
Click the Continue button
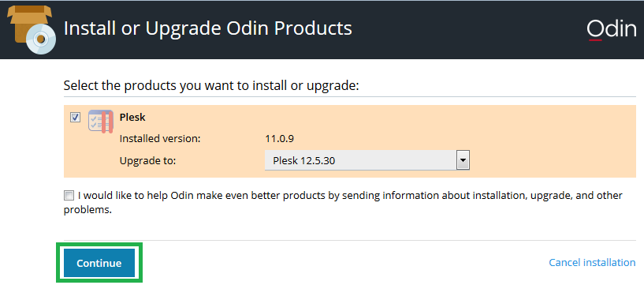99,263
